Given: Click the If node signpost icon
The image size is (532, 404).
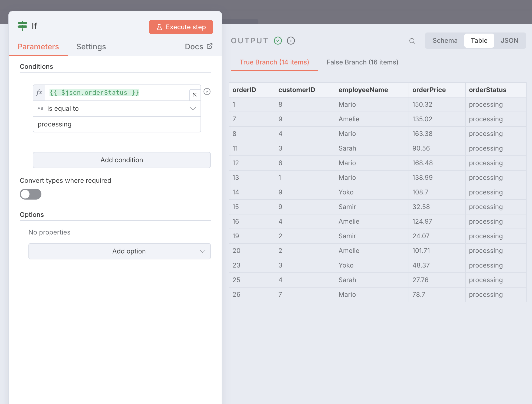Looking at the screenshot, I should (22, 26).
